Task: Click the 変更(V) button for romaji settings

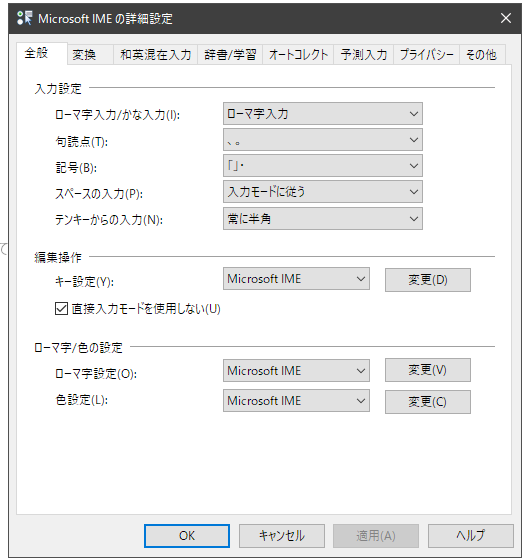Action: point(428,370)
